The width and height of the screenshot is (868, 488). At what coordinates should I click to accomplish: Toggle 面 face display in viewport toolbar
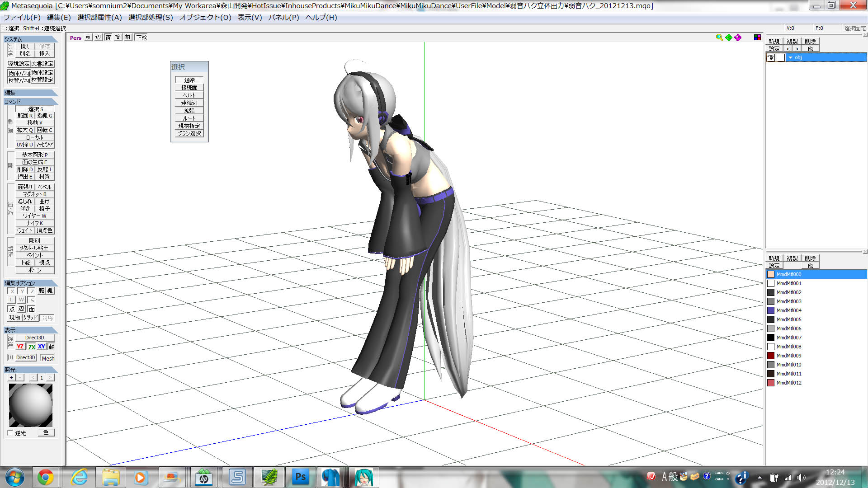click(x=108, y=38)
